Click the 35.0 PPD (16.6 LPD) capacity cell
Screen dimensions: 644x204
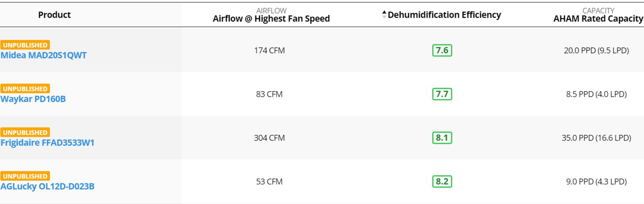pyautogui.click(x=596, y=138)
